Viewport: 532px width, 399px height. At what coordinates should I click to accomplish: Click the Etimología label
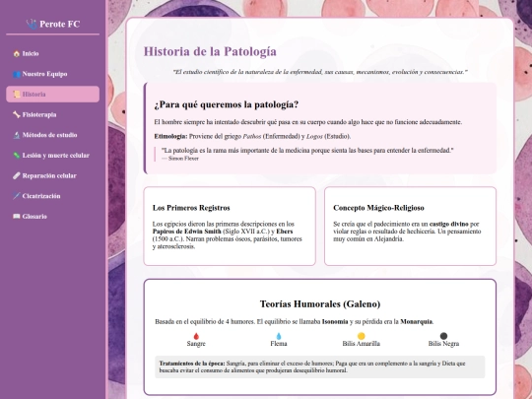tap(170, 136)
